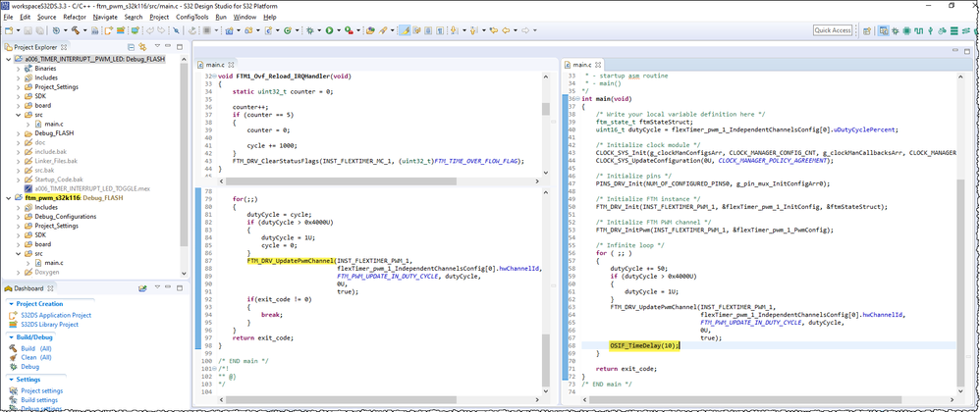Collapse the Project Creation section in Dashboard
The image size is (980, 412).
click(10, 304)
